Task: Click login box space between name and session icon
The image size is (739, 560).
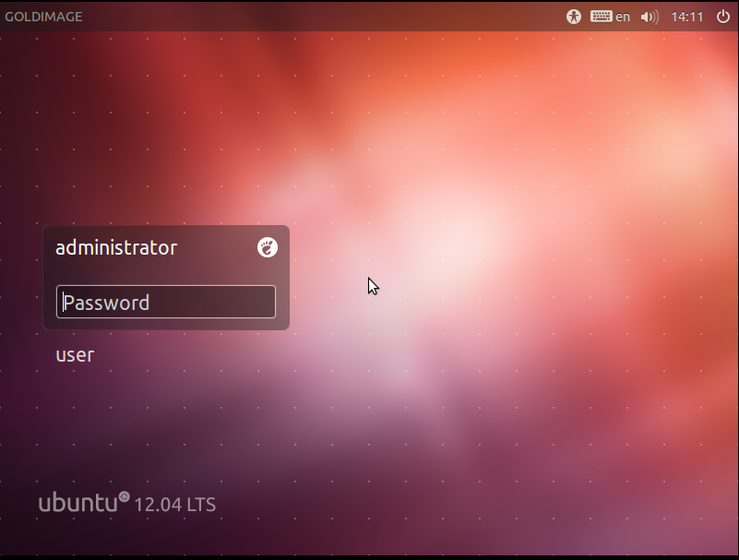Action: click(x=217, y=247)
